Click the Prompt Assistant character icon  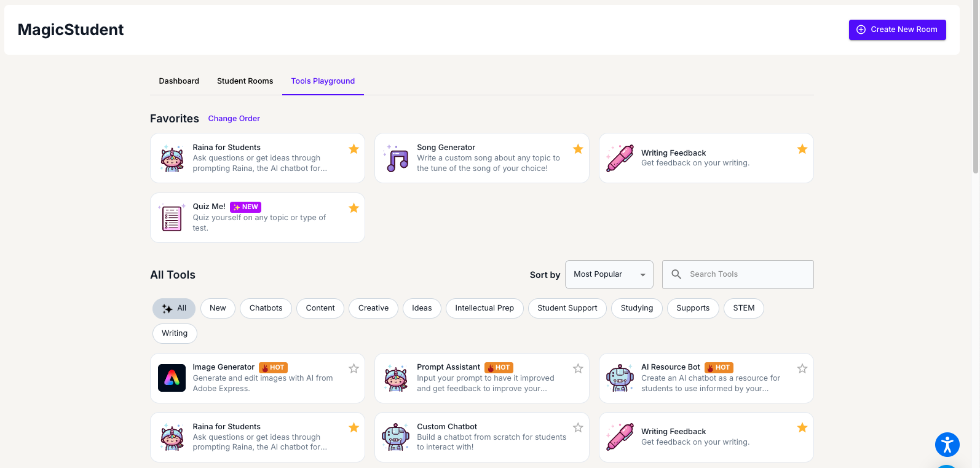tap(395, 378)
